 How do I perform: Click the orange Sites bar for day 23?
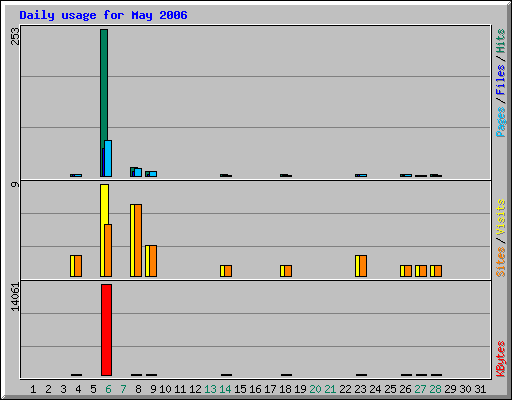[363, 266]
